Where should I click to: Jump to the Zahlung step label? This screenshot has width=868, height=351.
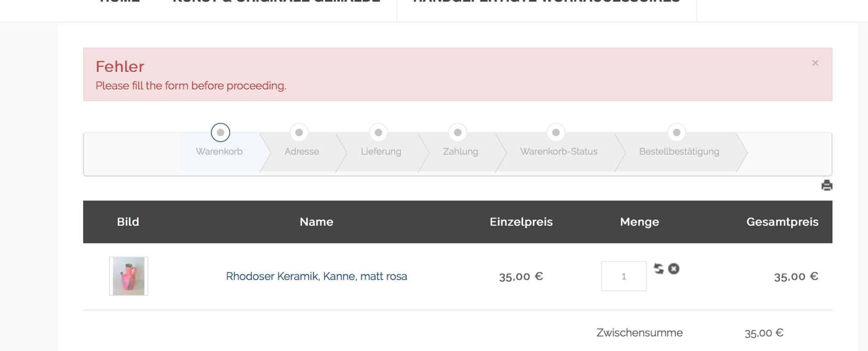(460, 152)
